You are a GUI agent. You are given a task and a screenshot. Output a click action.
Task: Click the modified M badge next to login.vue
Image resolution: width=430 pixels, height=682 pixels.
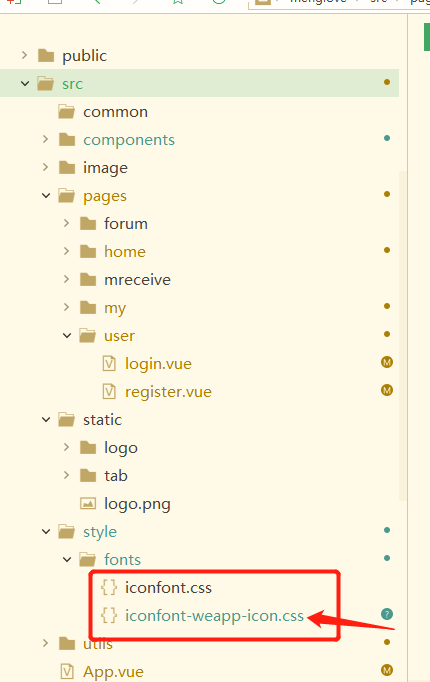pyautogui.click(x=387, y=362)
